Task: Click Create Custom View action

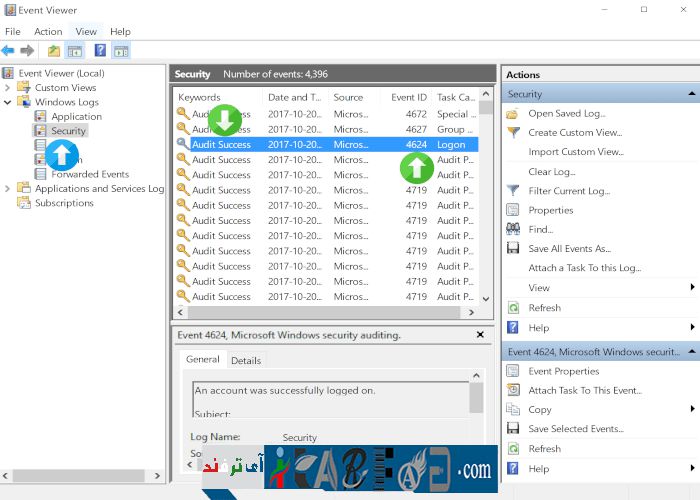Action: [x=575, y=133]
